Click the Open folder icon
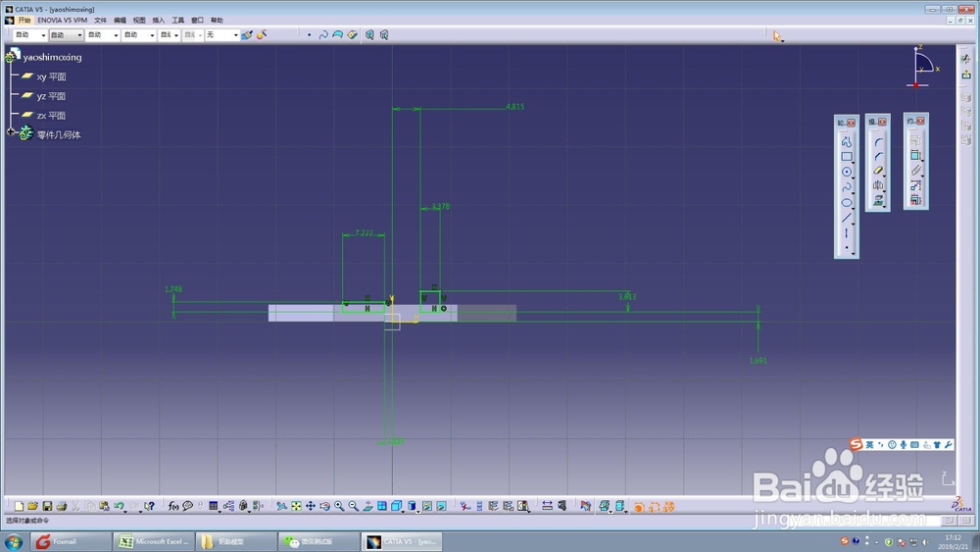The image size is (980, 552). pyautogui.click(x=32, y=506)
